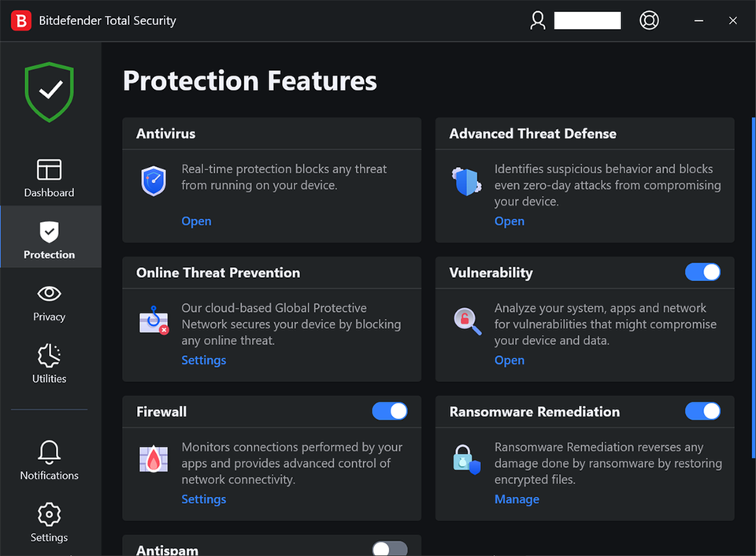Select the Protection sidebar item

pyautogui.click(x=49, y=237)
